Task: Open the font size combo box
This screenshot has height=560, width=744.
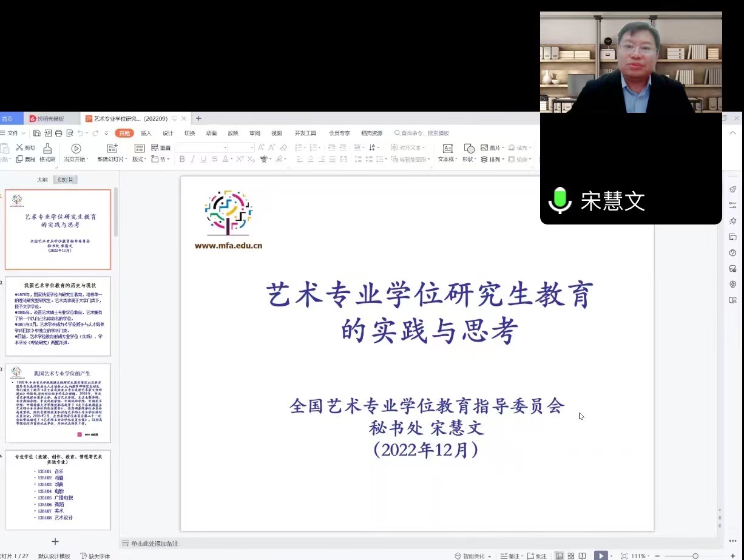Action: (x=242, y=147)
